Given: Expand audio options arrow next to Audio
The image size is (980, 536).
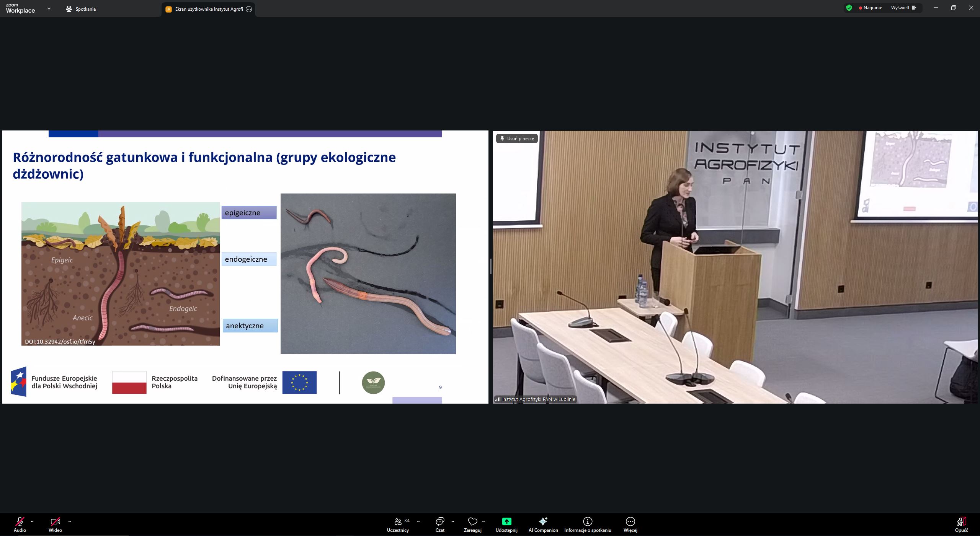Looking at the screenshot, I should tap(32, 521).
